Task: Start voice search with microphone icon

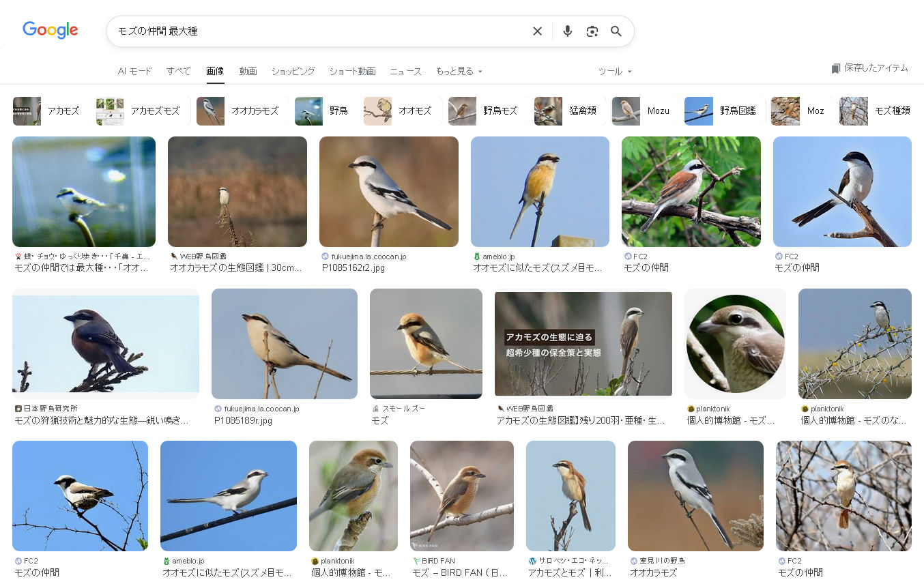Action: coord(567,31)
